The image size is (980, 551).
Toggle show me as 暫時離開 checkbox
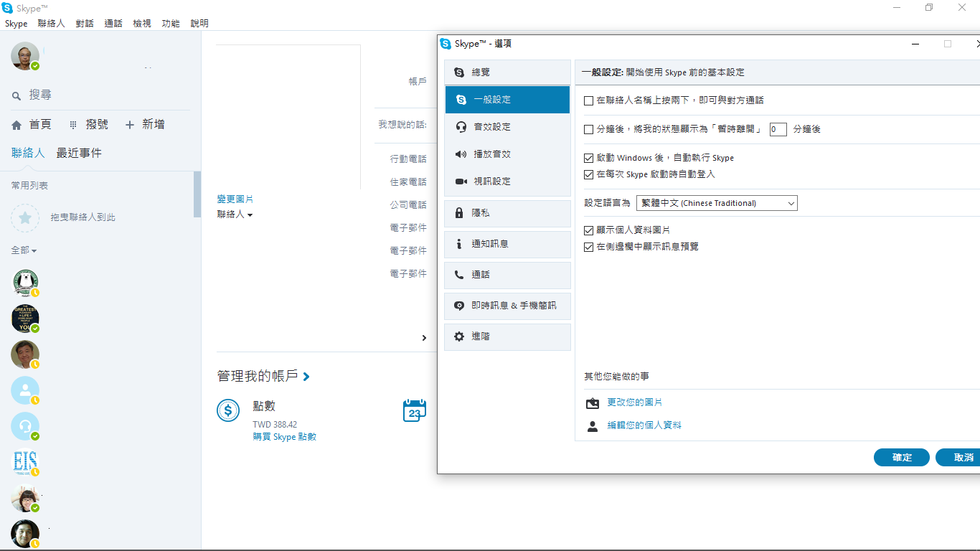click(x=589, y=130)
